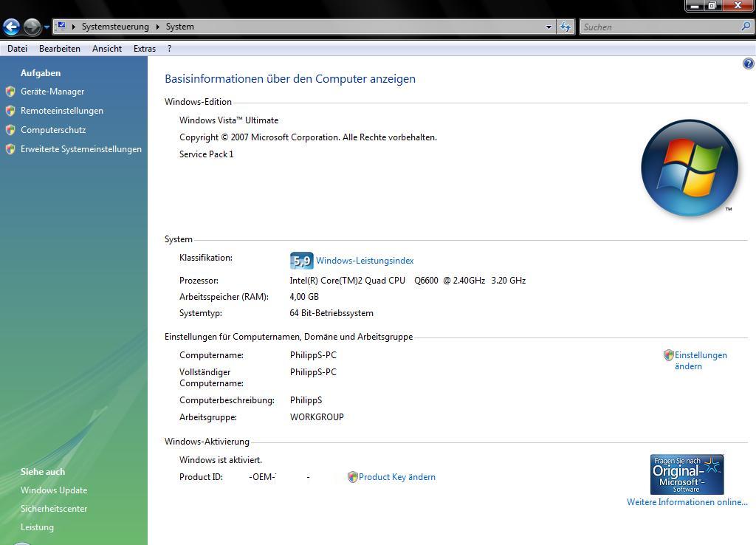
Task: Open Remoteeinstellungen
Action: pyautogui.click(x=62, y=111)
